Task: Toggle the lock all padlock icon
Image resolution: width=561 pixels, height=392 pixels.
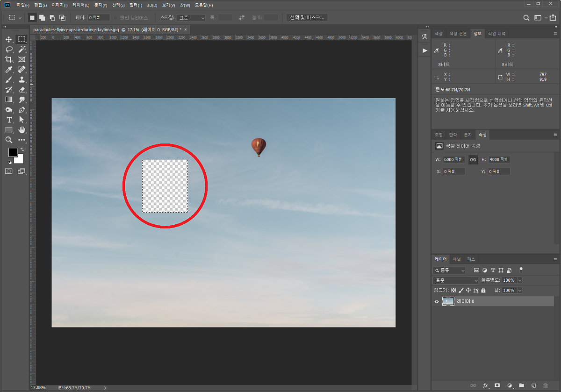Action: pyautogui.click(x=483, y=291)
